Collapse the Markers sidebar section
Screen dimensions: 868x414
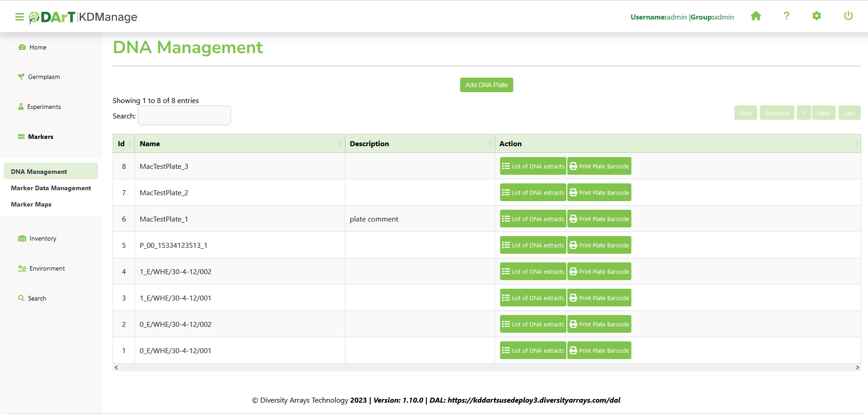point(40,137)
